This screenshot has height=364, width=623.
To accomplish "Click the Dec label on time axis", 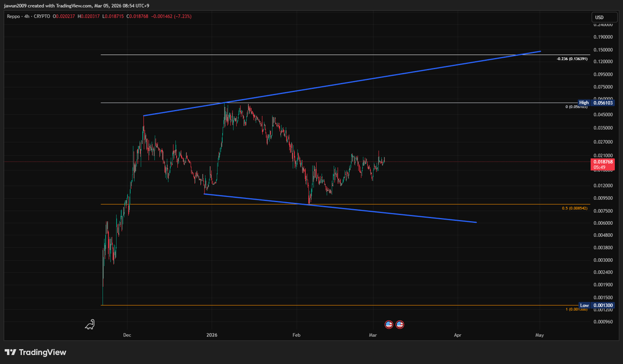I will [x=126, y=335].
